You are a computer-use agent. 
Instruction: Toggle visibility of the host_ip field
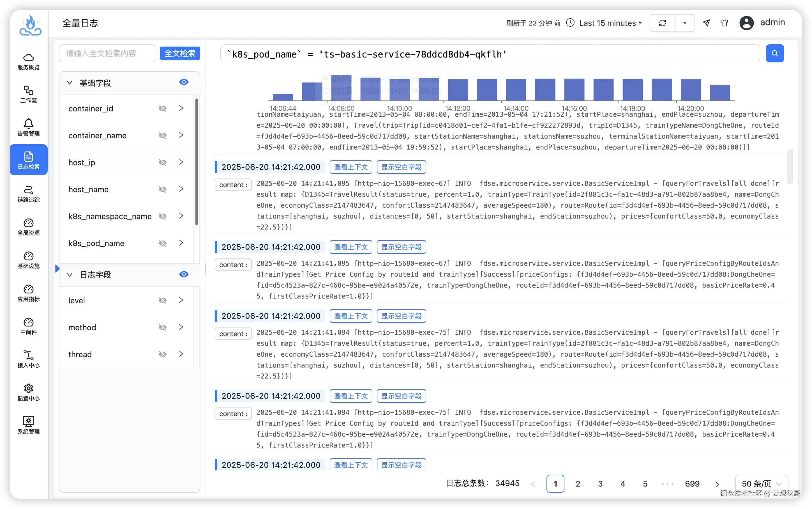[162, 162]
